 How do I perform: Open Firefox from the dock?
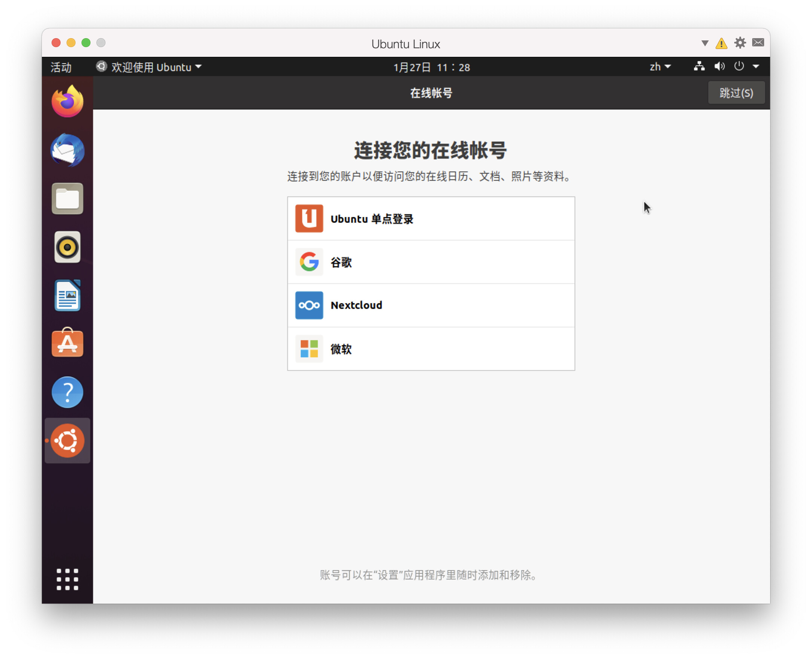click(x=68, y=101)
